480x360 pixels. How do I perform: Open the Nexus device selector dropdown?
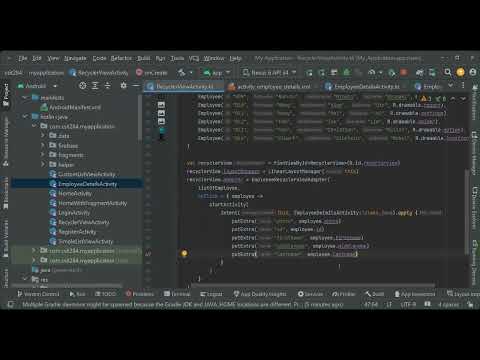click(x=269, y=72)
